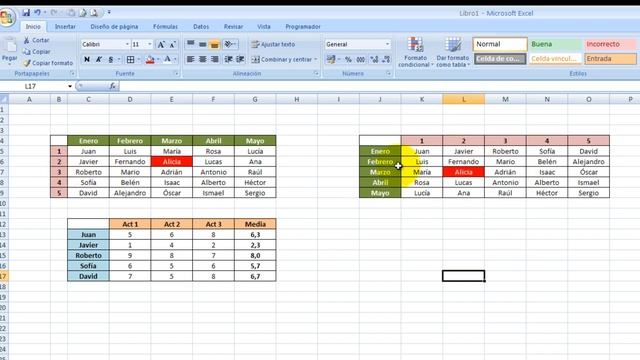Toggle left text alignment

[191, 59]
